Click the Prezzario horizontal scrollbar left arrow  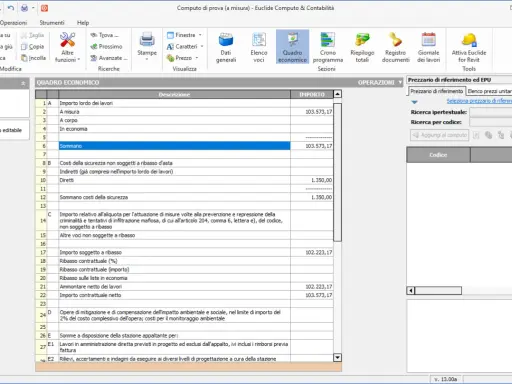pos(411,291)
